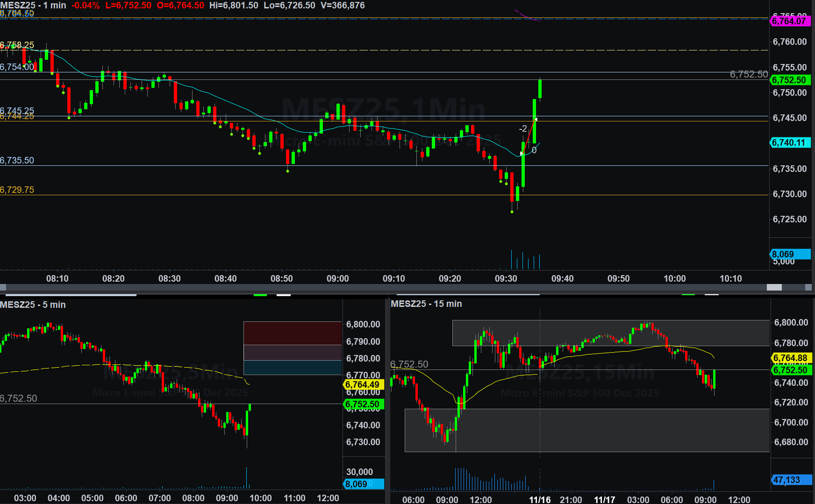This screenshot has height=504, width=815.
Task: Click the 09:30 time label on 1-min axis
Action: pyautogui.click(x=506, y=278)
